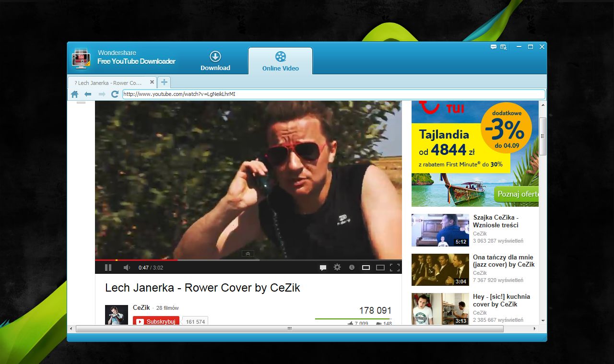Click the horizontal scrollbar left arrow
Viewport: 614px width, 364px height.
(x=71, y=329)
